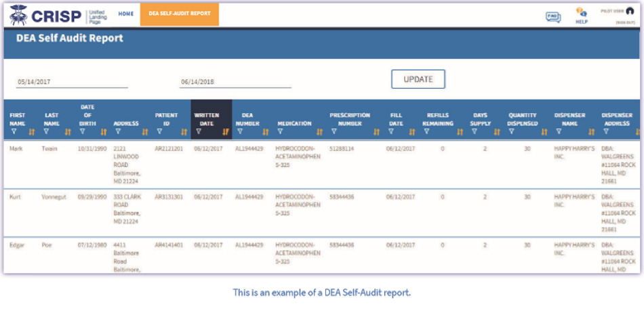
Task: Sort by Address column
Action: (145, 132)
